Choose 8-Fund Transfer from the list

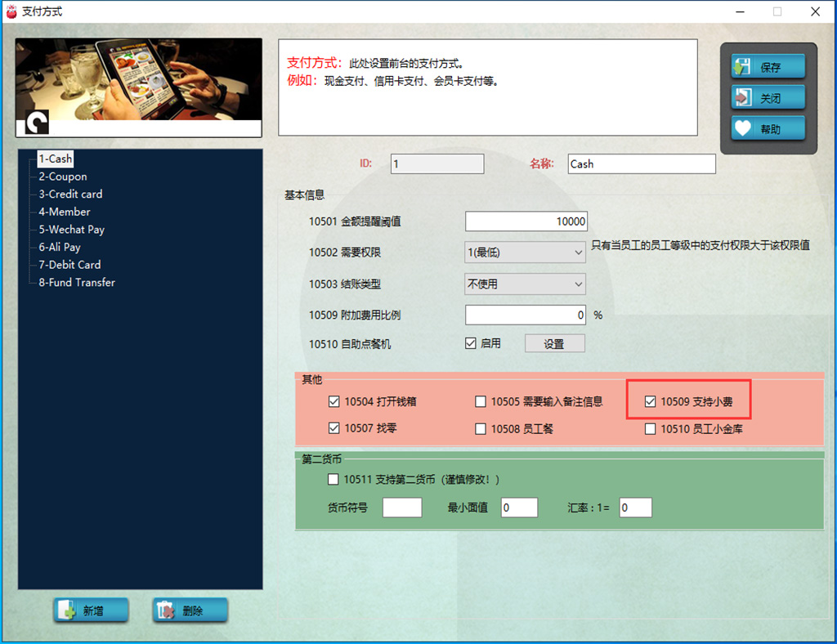click(x=77, y=283)
